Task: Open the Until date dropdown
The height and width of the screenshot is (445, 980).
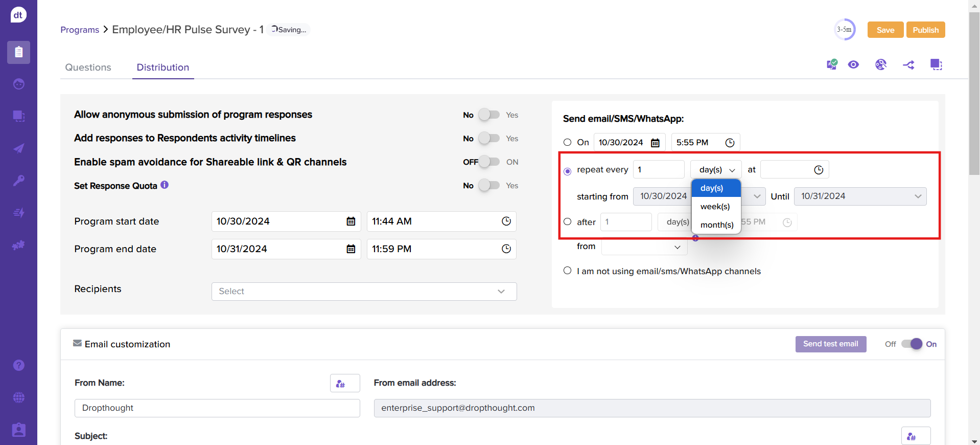Action: coord(860,196)
